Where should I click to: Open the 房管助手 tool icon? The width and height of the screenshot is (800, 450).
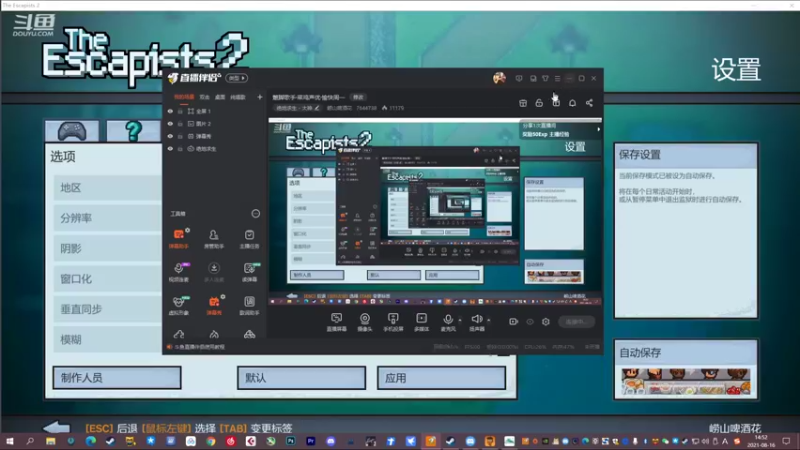click(214, 238)
